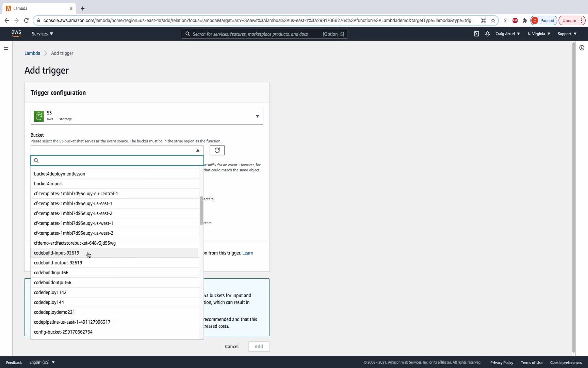Choose config-bucket-299170662764 bucket
Viewport: 588px width, 368px height.
click(x=115, y=332)
